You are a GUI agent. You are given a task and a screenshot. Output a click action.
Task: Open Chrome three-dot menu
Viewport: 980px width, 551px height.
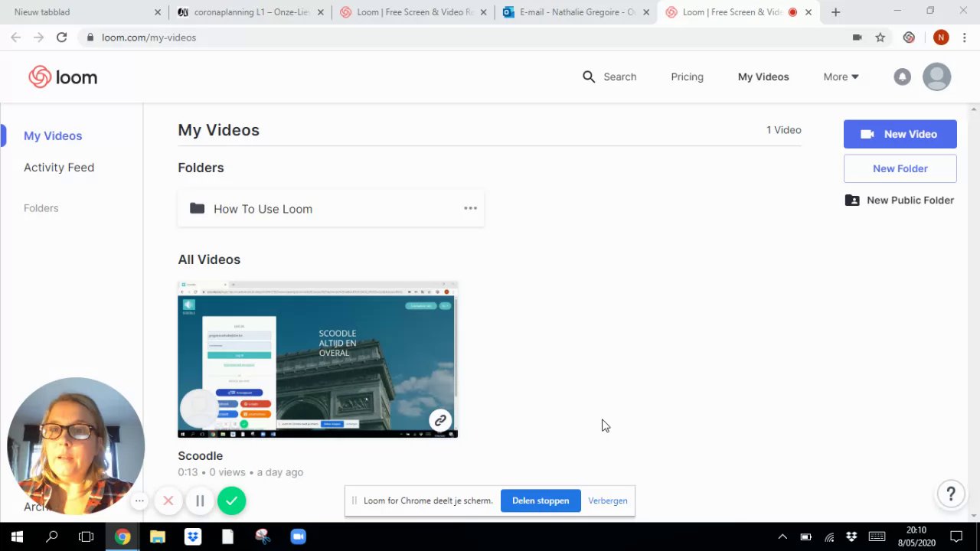(x=965, y=37)
